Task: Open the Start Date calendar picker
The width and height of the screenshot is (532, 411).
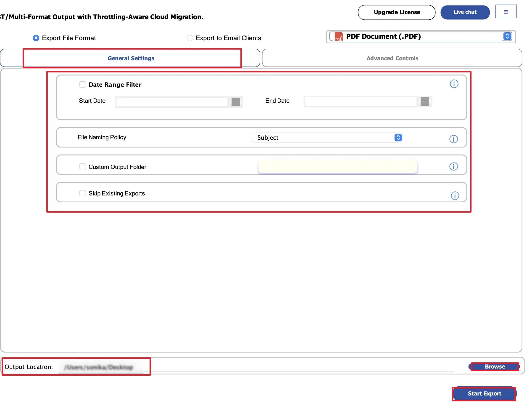Action: pos(236,102)
